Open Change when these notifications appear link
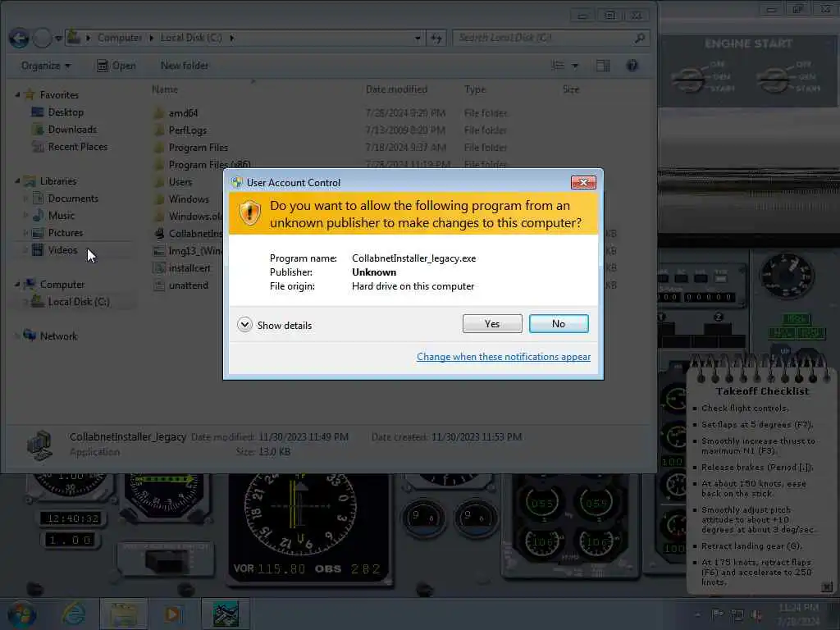The image size is (840, 630). (x=504, y=357)
